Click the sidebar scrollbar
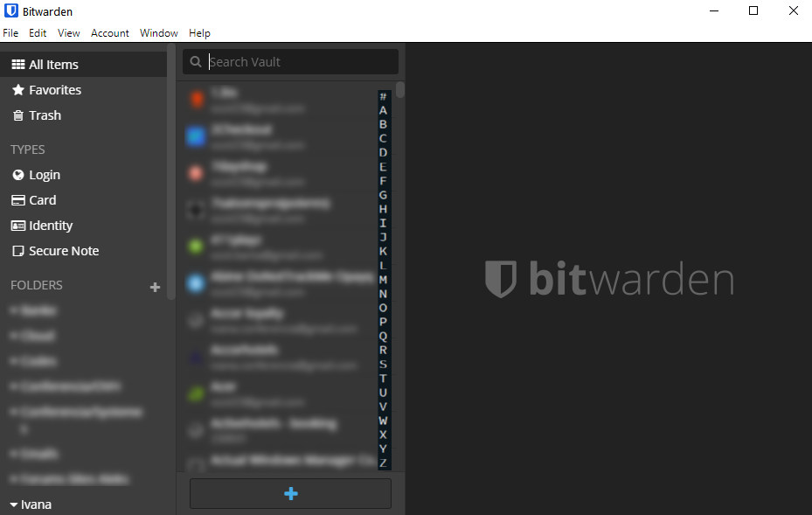Viewport: 812px width, 515px height. (x=171, y=171)
